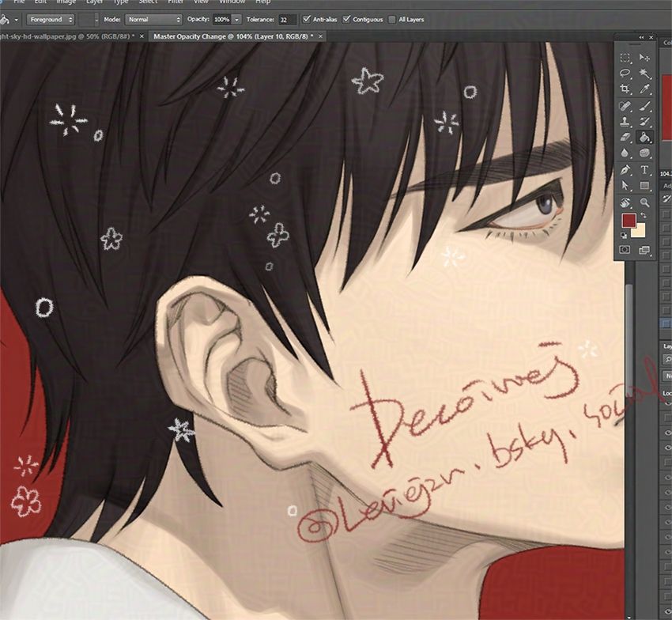Select the Rectangle shape tool

click(x=644, y=186)
